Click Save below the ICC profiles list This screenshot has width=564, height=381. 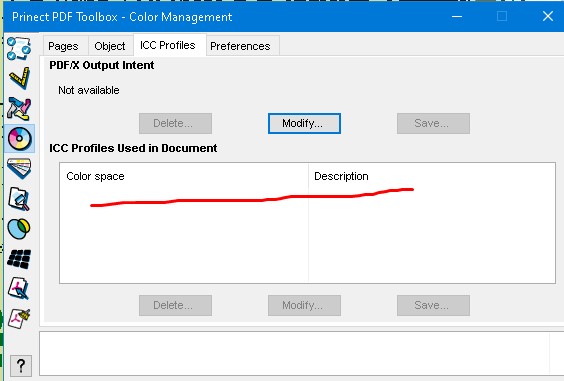[x=433, y=305]
